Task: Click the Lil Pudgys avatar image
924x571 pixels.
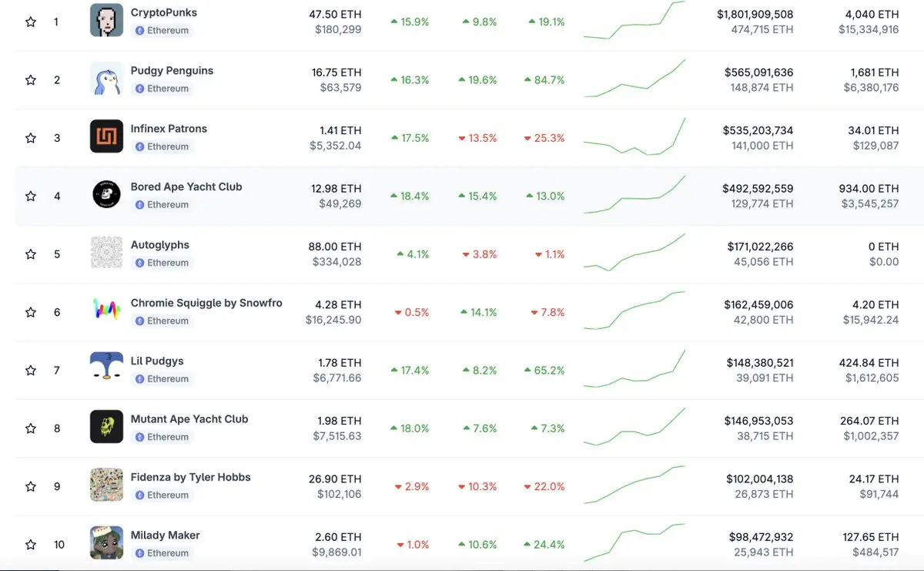Action: click(106, 369)
